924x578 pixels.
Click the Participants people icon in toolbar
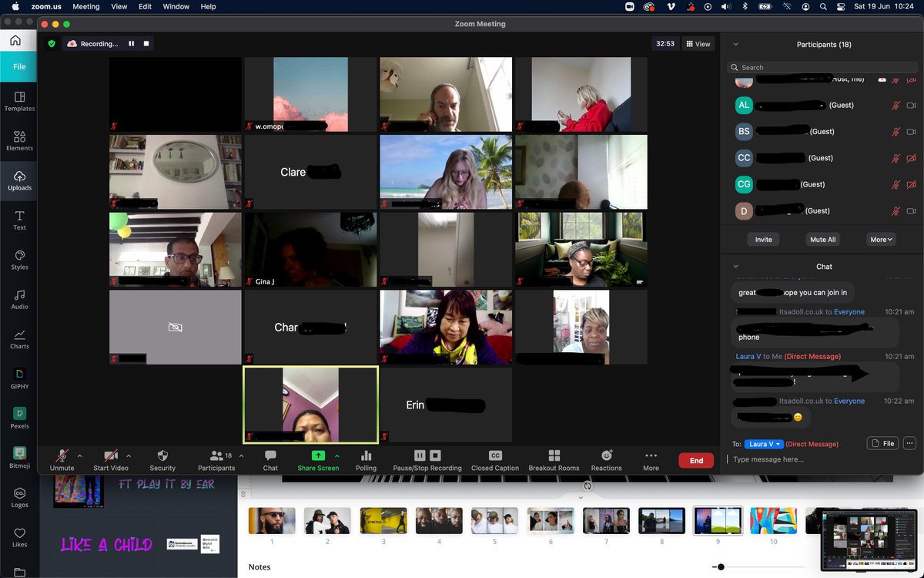tap(216, 455)
